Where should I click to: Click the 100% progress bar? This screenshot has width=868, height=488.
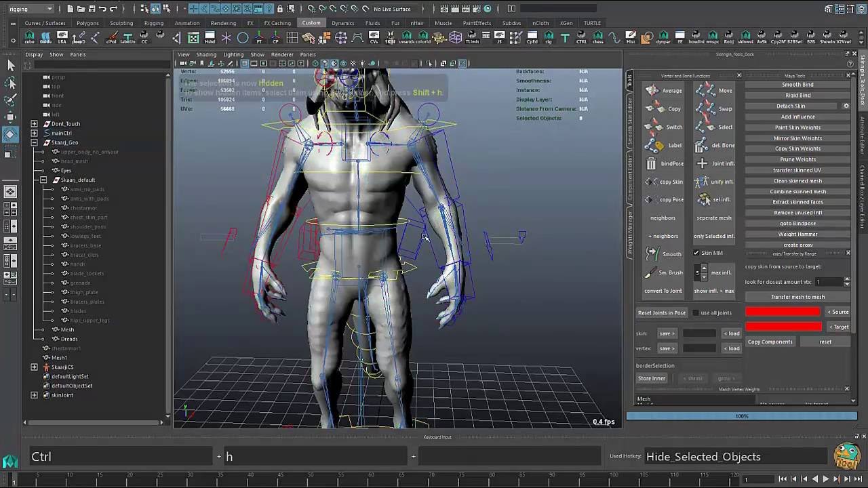(x=742, y=416)
